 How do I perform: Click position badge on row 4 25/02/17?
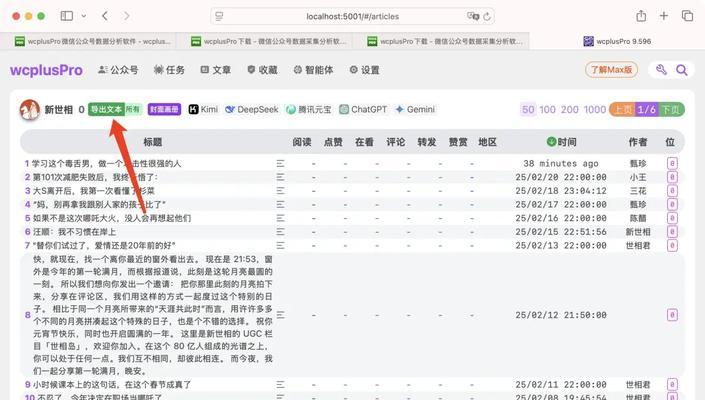(x=672, y=204)
